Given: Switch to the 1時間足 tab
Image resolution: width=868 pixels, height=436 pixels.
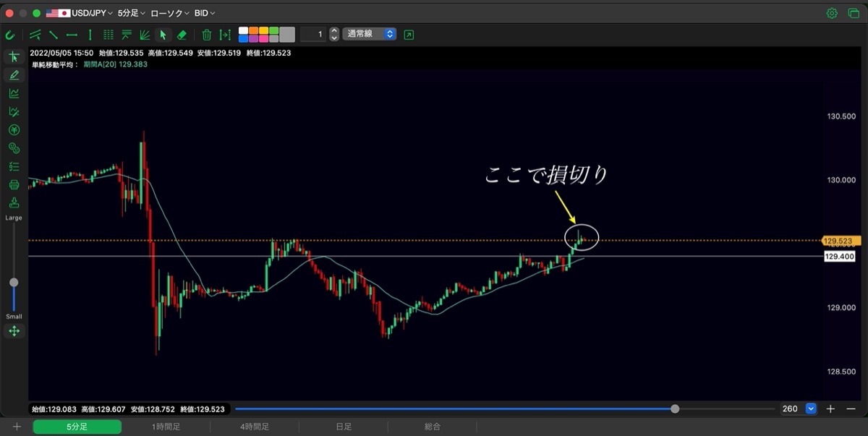Looking at the screenshot, I should tap(166, 427).
